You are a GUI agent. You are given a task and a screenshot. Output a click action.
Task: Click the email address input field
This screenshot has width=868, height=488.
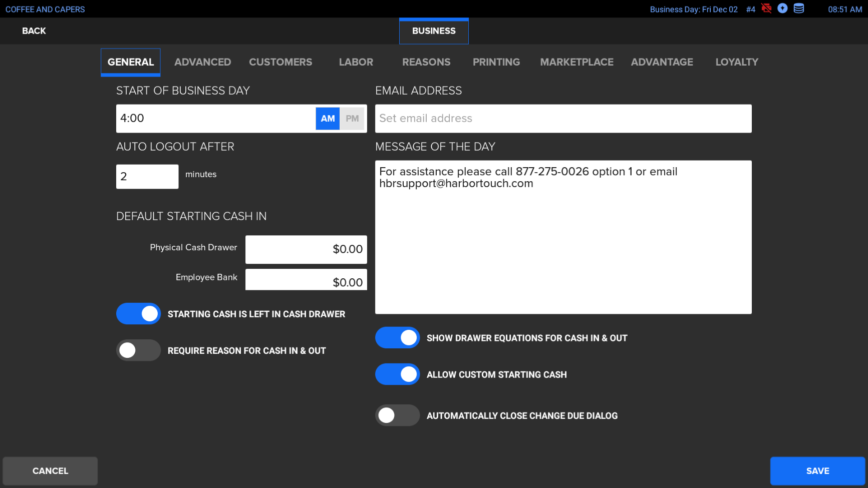563,119
